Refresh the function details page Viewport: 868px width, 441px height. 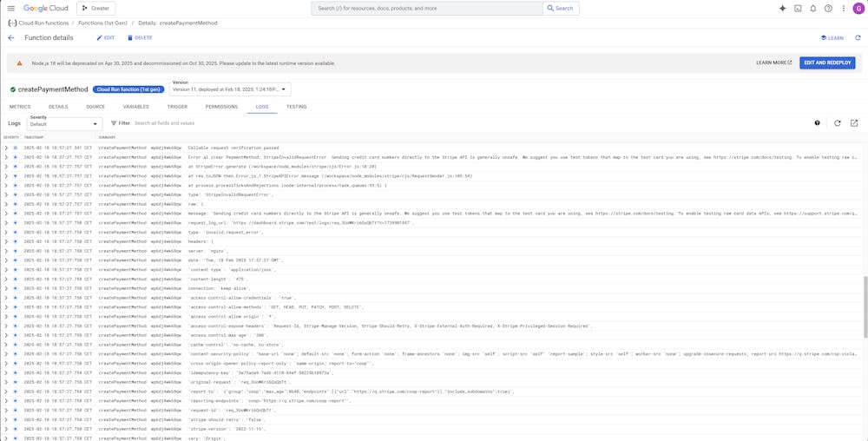(858, 37)
